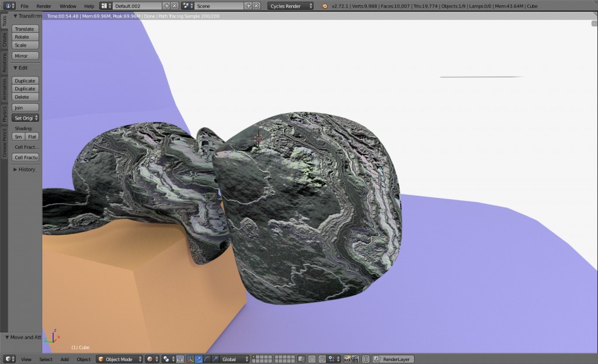Viewport: 598px width, 364px height.
Task: Open the Global transform orientation dropdown
Action: (x=233, y=359)
